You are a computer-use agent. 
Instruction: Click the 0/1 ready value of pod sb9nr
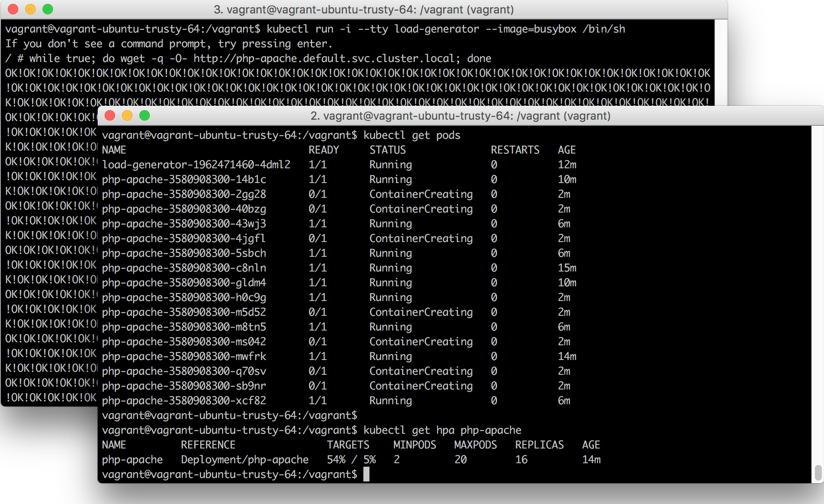[318, 386]
